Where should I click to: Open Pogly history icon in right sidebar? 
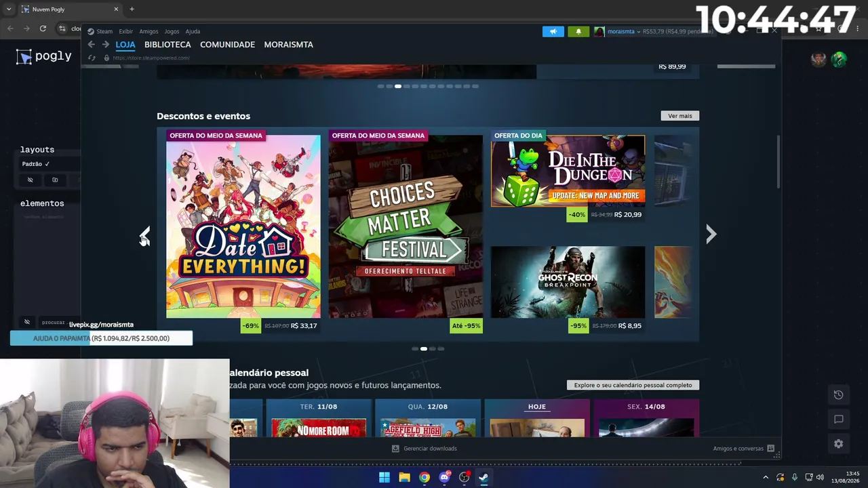point(839,395)
